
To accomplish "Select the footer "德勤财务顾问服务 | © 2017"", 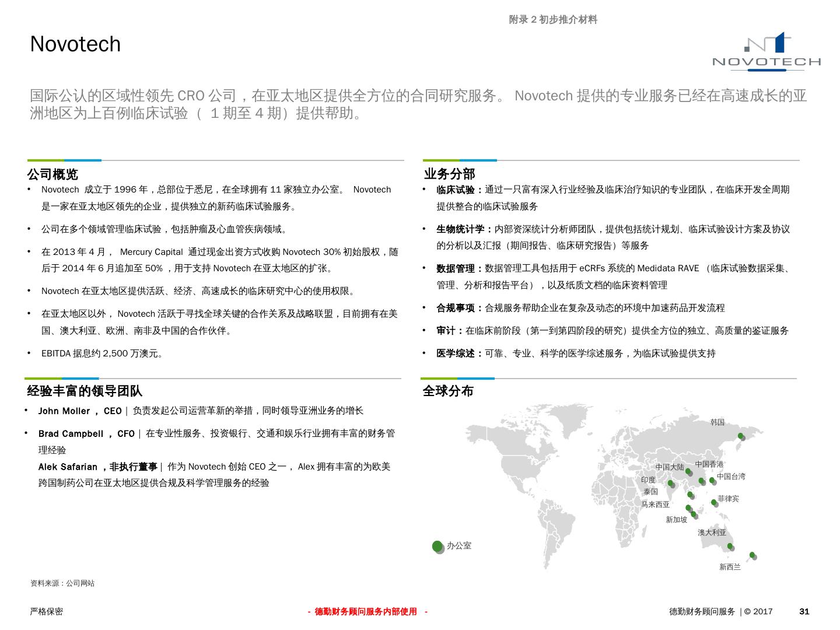I will click(x=721, y=611).
